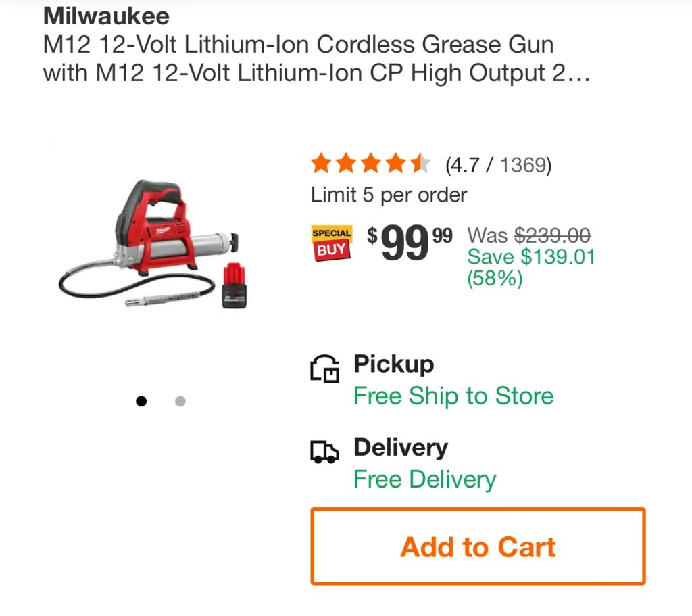Switch to the second gray carousel dot
Image resolution: width=692 pixels, height=616 pixels.
(x=180, y=401)
